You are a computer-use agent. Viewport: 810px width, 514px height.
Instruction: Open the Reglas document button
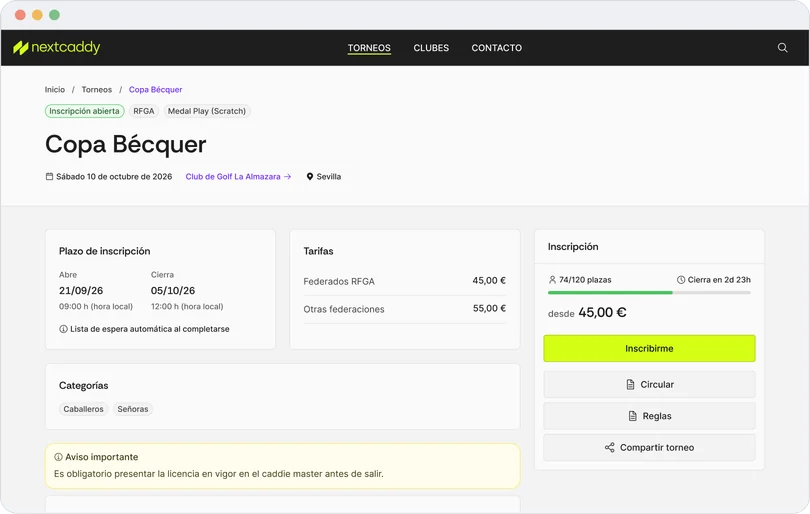point(649,416)
